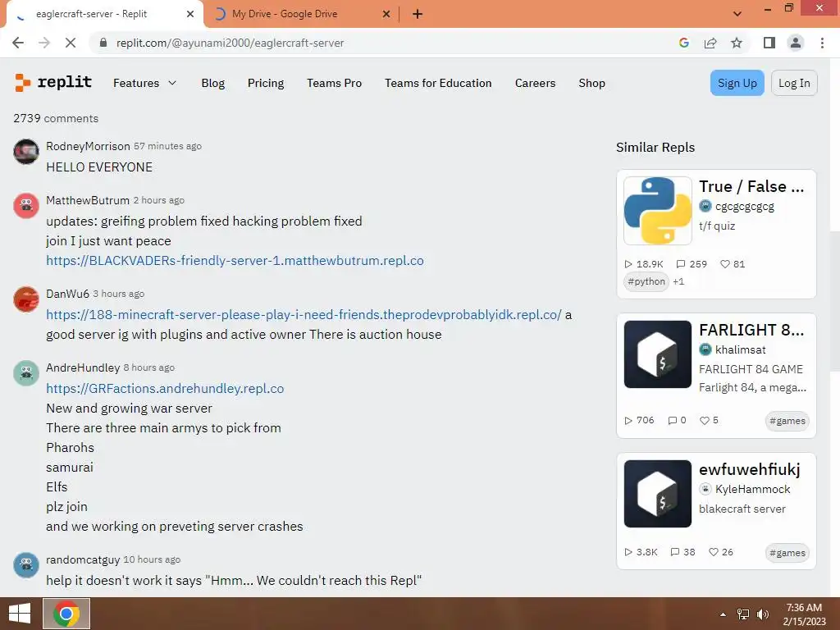The width and height of the screenshot is (840, 630).
Task: Click MatthewButrum's avatar
Action: point(25,206)
